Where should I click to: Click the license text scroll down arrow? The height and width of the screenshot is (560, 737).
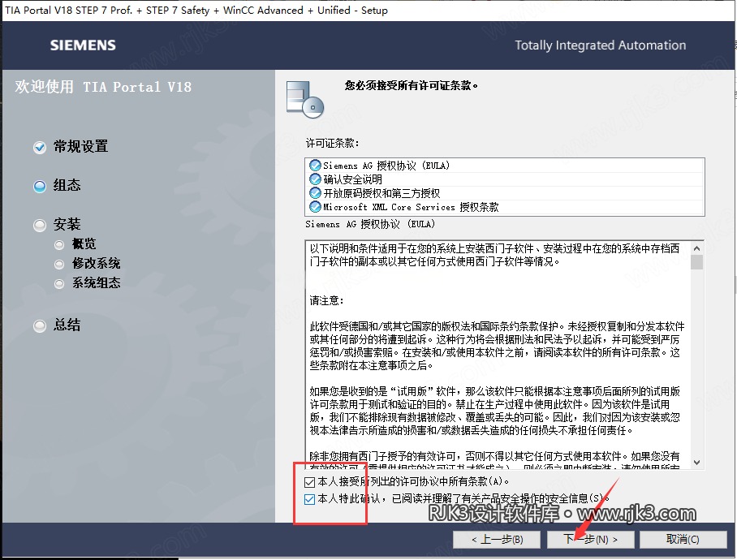click(x=697, y=463)
